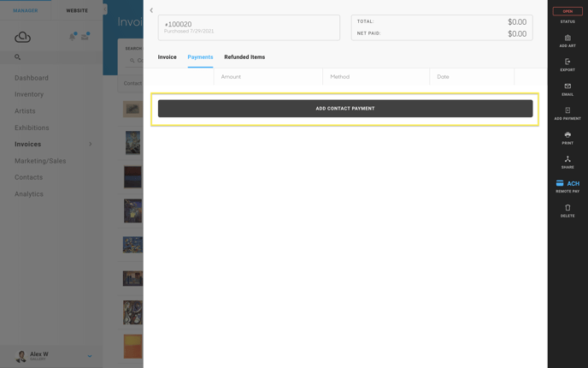This screenshot has width=588, height=368.
Task: Select the first artwork thumbnail in the list
Action: point(132,109)
